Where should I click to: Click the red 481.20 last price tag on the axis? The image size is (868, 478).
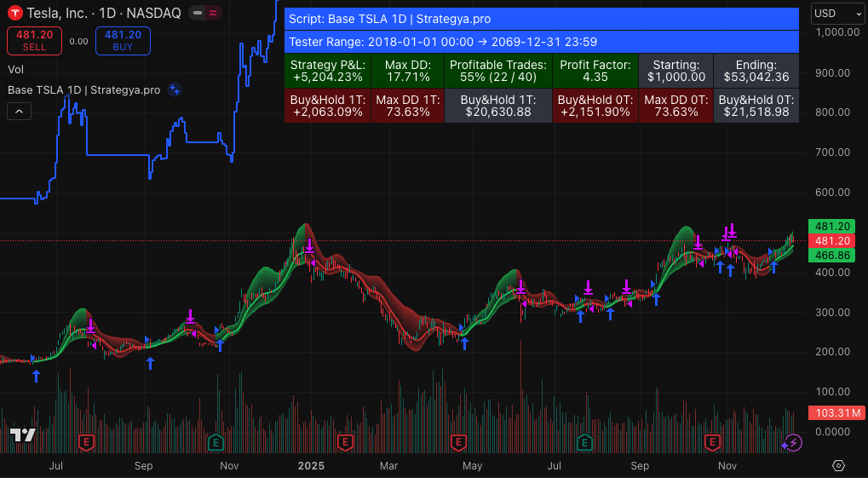[832, 240]
